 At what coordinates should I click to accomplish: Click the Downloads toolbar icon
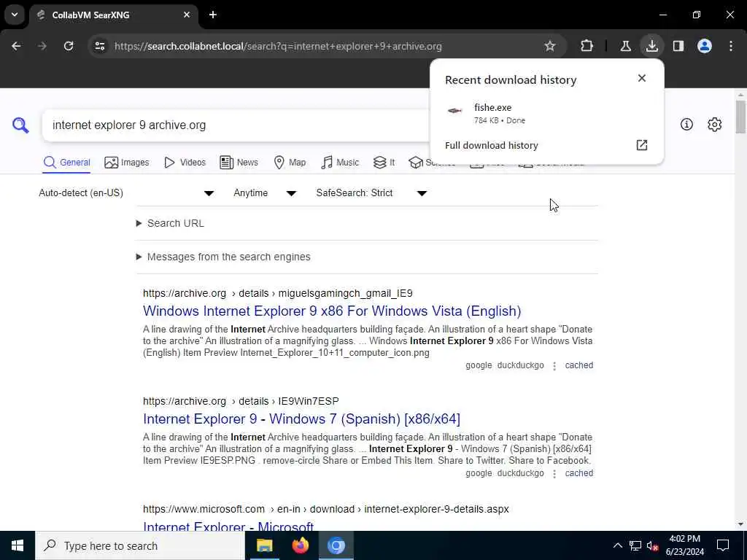click(651, 46)
